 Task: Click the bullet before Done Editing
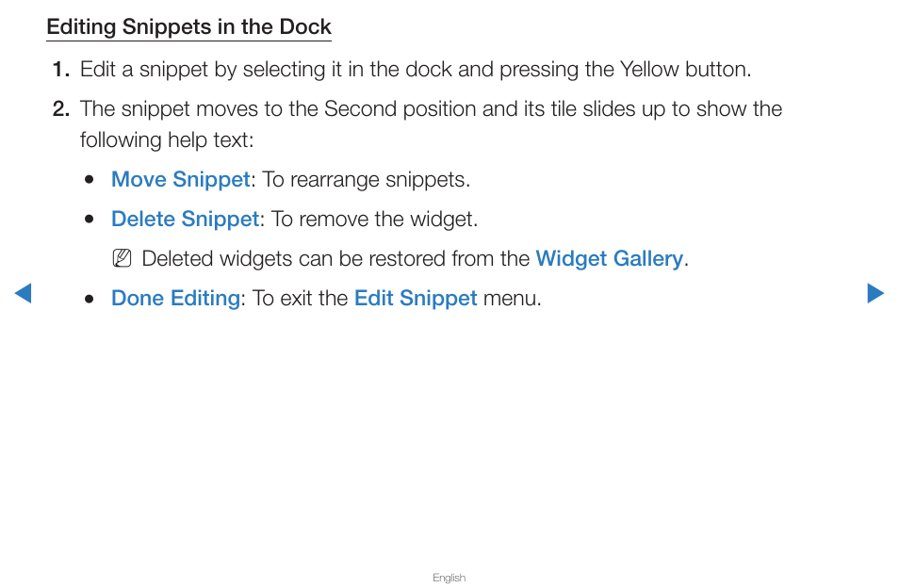pyautogui.click(x=89, y=299)
